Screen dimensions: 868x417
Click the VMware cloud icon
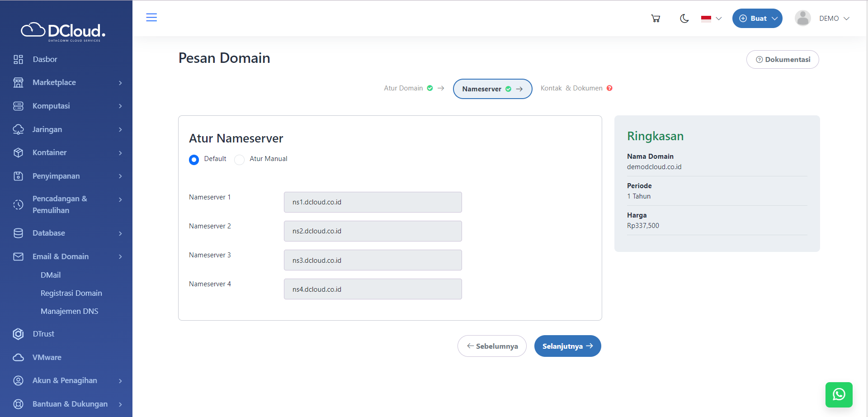18,357
